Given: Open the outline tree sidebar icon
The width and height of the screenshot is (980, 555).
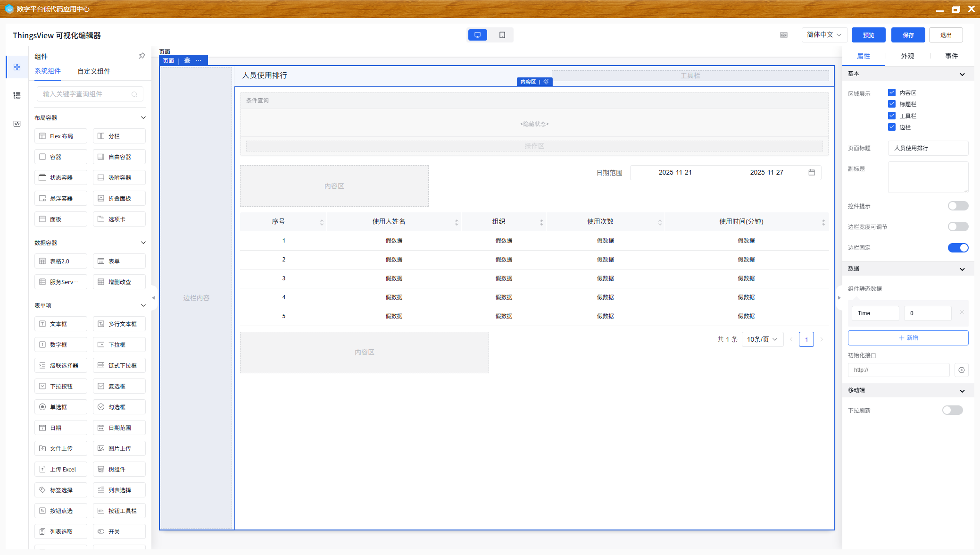Looking at the screenshot, I should tap(17, 95).
